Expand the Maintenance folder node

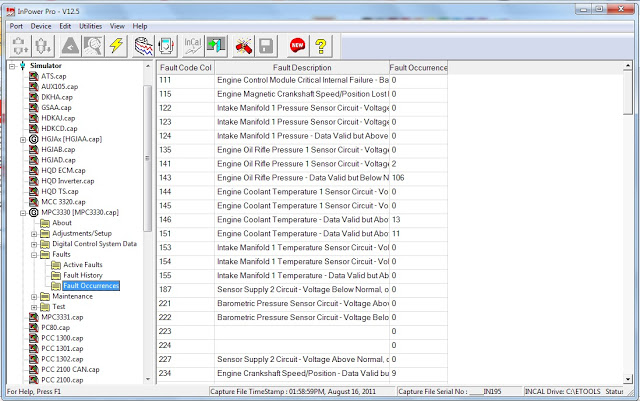(34, 296)
